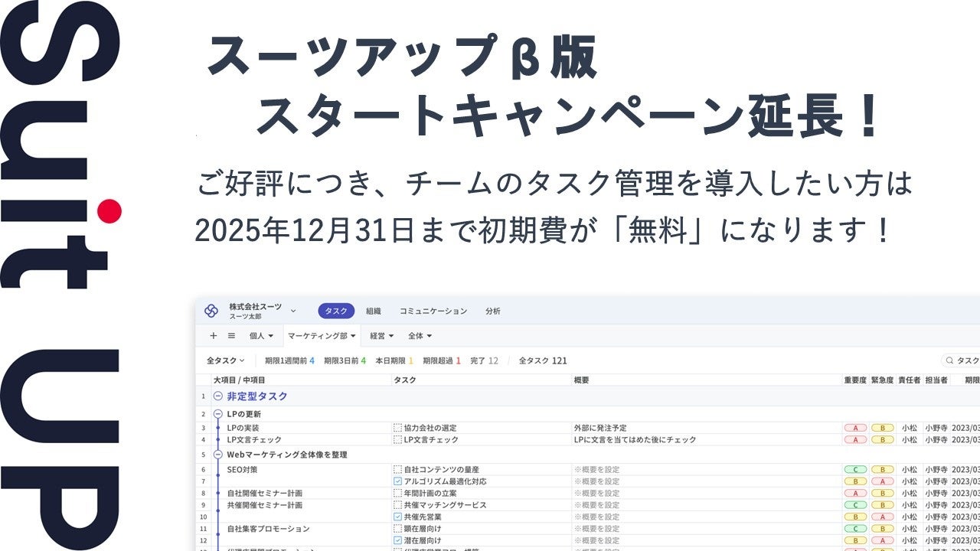Open the hamburger list menu icon

tap(231, 335)
